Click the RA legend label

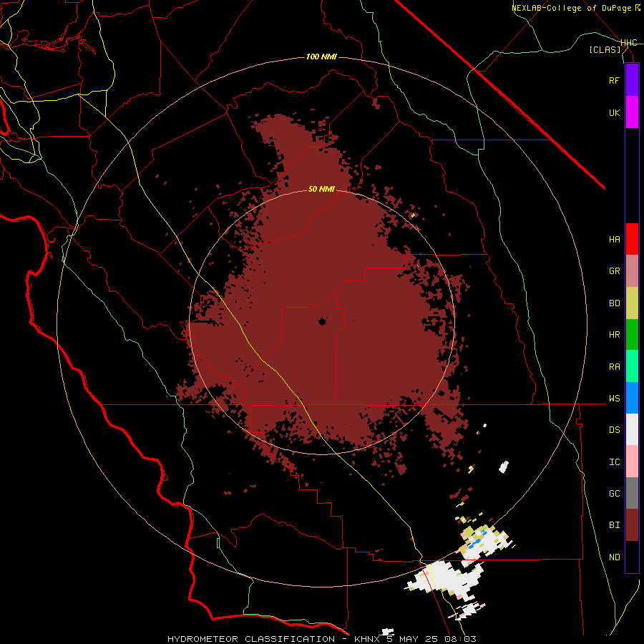click(614, 366)
